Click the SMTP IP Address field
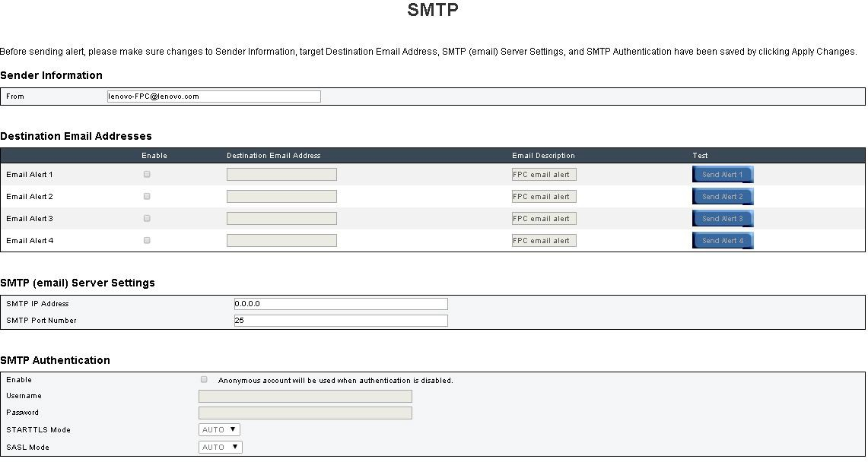The height and width of the screenshot is (462, 868). [x=341, y=304]
